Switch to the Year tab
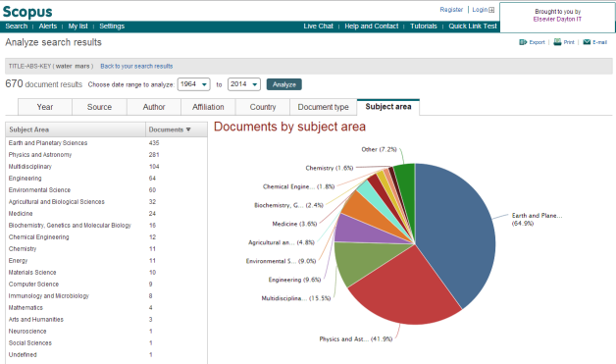Image resolution: width=616 pixels, height=364 pixels. click(45, 107)
